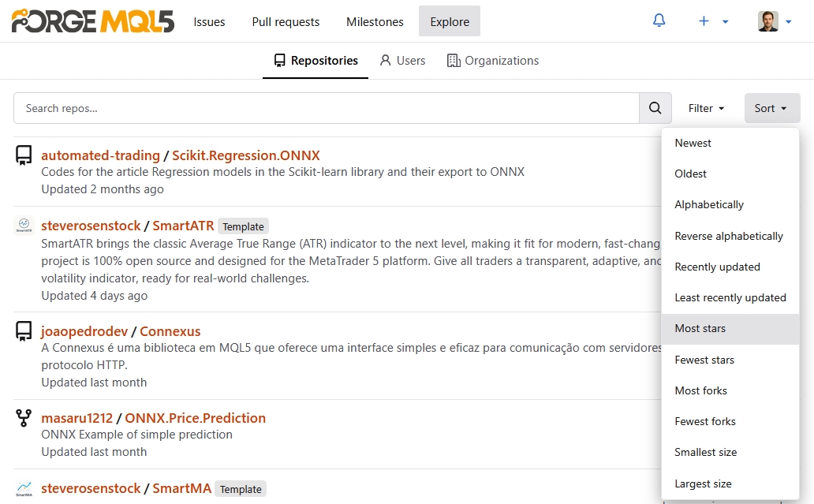This screenshot has width=814, height=504.
Task: Sort by Fewest stars
Action: tap(730, 360)
